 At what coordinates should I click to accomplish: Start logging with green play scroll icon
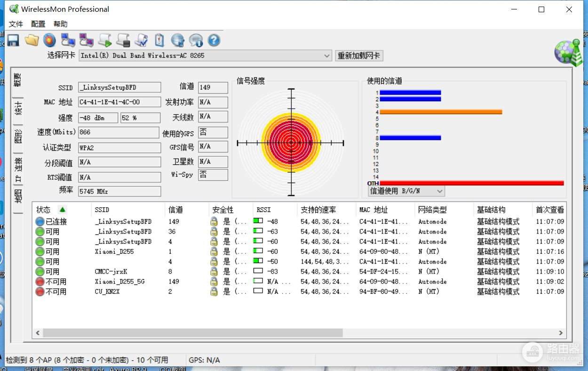[105, 40]
